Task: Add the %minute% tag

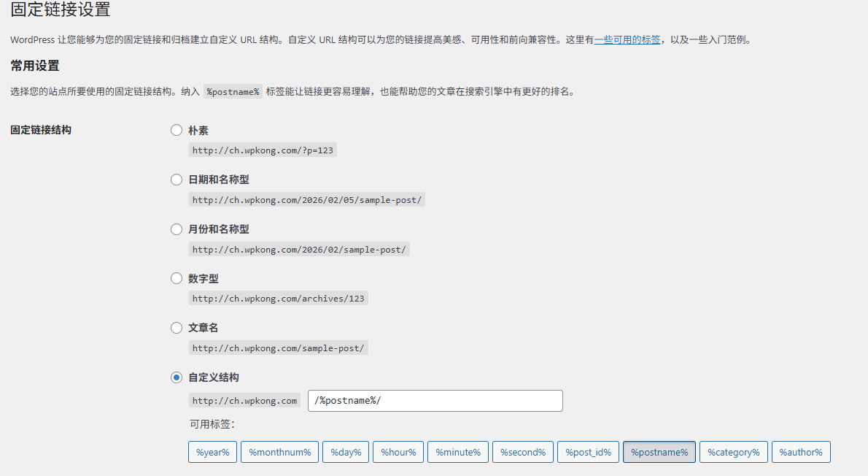Action: [x=457, y=451]
